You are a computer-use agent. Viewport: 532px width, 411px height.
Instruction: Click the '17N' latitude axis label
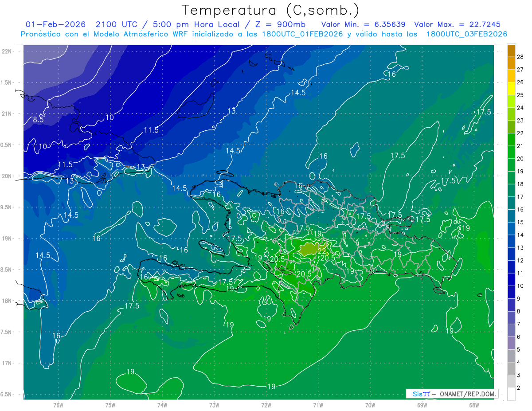coord(7,363)
